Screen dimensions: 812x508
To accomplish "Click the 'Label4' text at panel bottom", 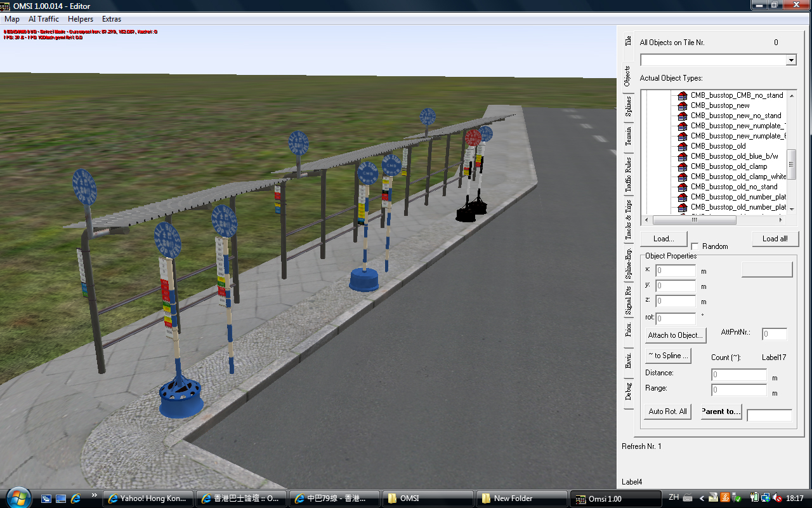I will 632,482.
